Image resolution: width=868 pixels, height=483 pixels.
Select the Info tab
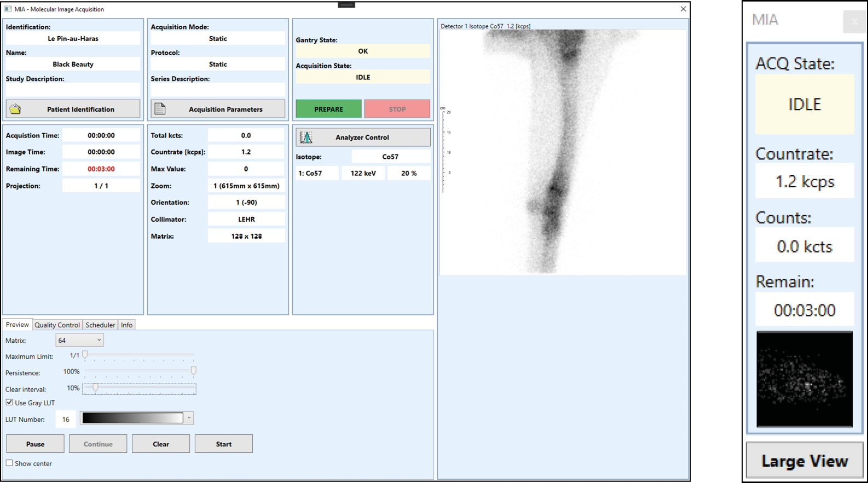tap(126, 325)
